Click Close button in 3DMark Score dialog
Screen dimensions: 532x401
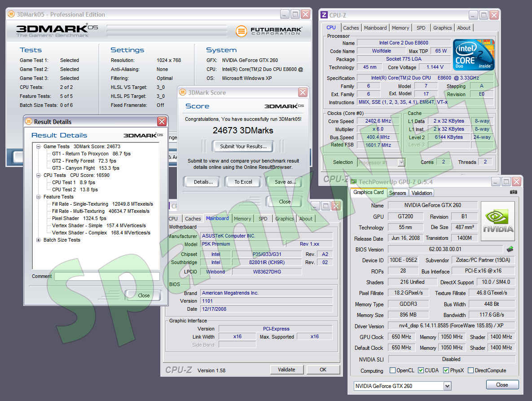tap(284, 202)
